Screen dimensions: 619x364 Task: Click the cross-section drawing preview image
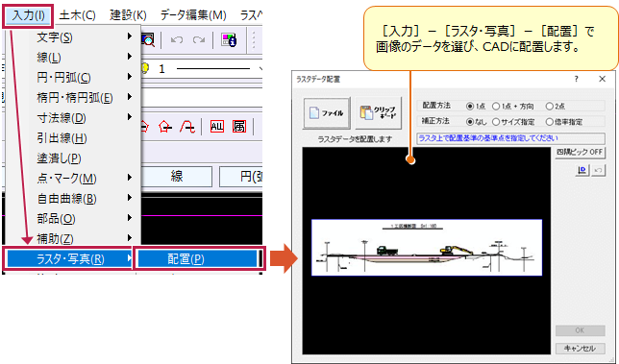point(427,247)
